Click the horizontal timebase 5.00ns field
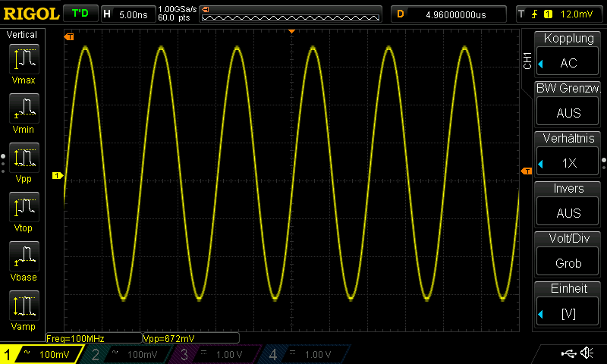Viewport: 607px width, 364px height. [134, 14]
